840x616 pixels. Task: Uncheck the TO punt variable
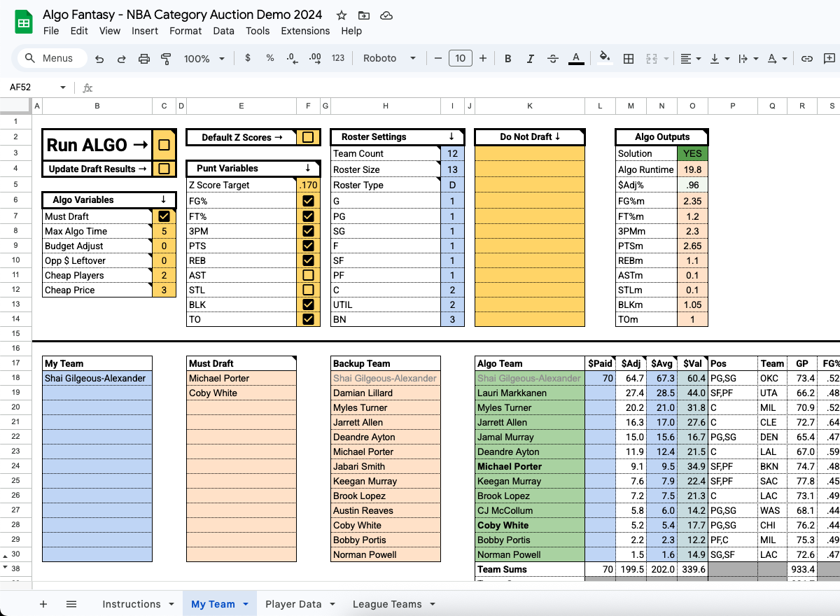(x=307, y=319)
